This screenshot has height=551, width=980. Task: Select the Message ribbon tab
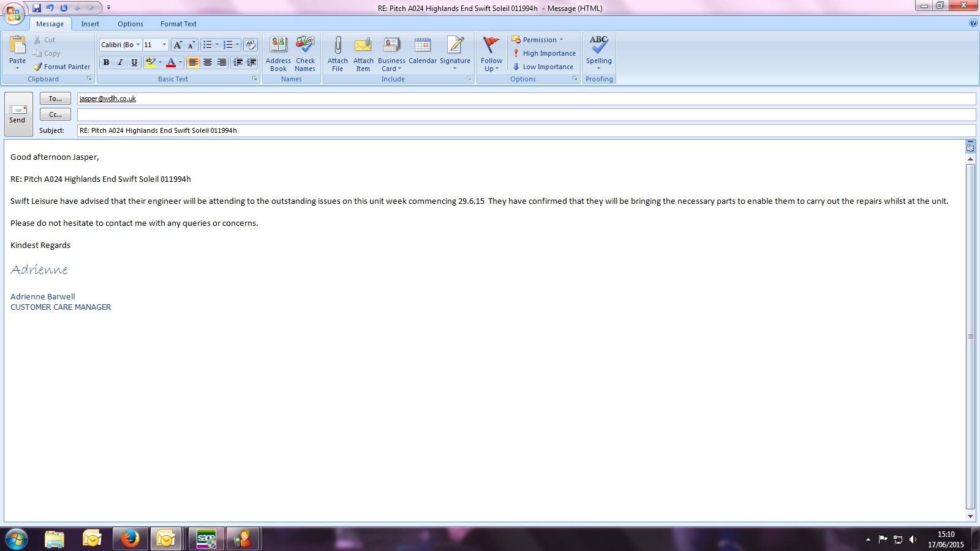point(50,24)
